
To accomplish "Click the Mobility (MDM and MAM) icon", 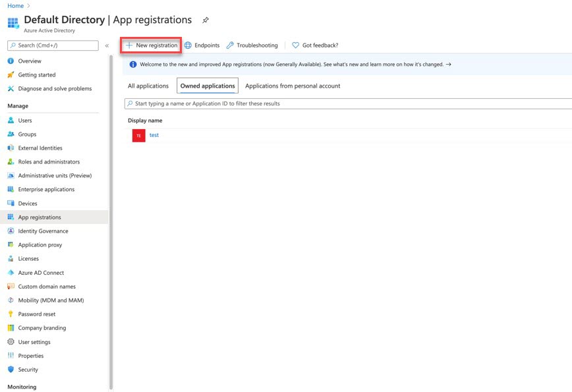I will tap(11, 300).
